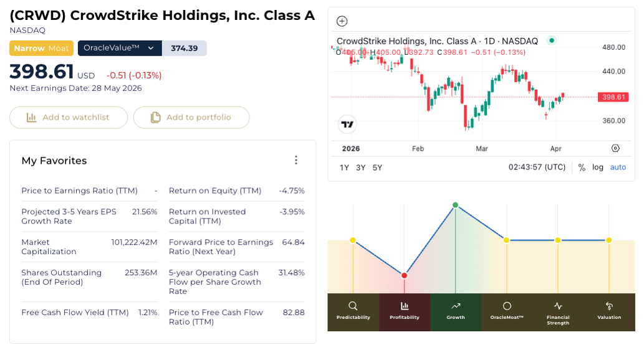Toggle the percent scale on the chart
This screenshot has height=345, width=644.
pos(582,167)
